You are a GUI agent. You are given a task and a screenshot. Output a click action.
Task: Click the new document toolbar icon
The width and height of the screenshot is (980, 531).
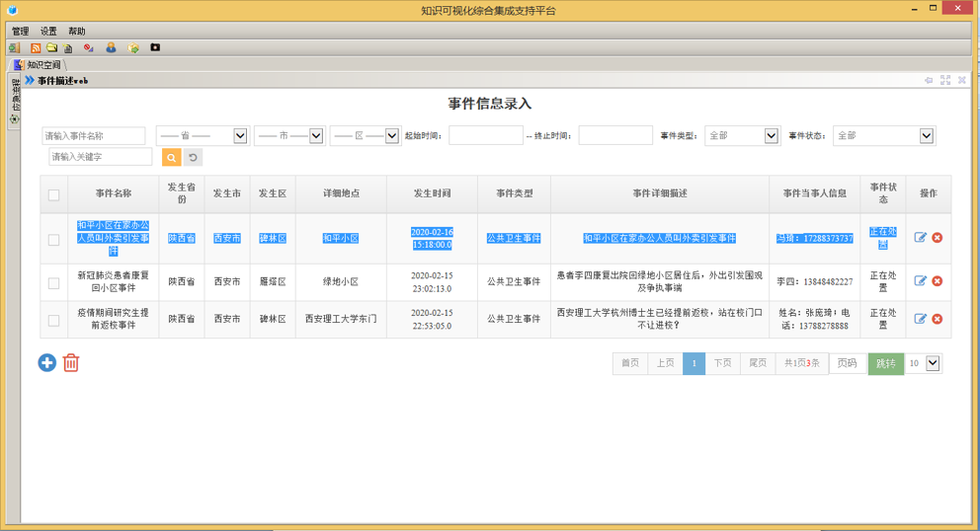click(68, 47)
